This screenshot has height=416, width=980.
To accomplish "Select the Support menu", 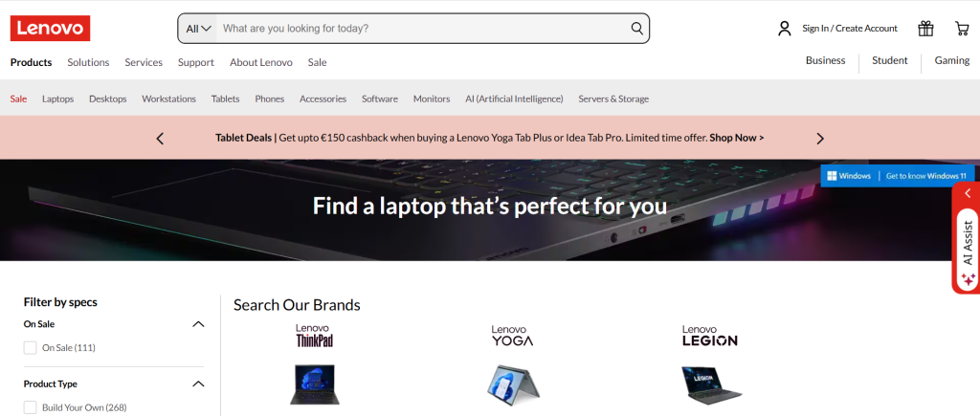I will (x=195, y=62).
